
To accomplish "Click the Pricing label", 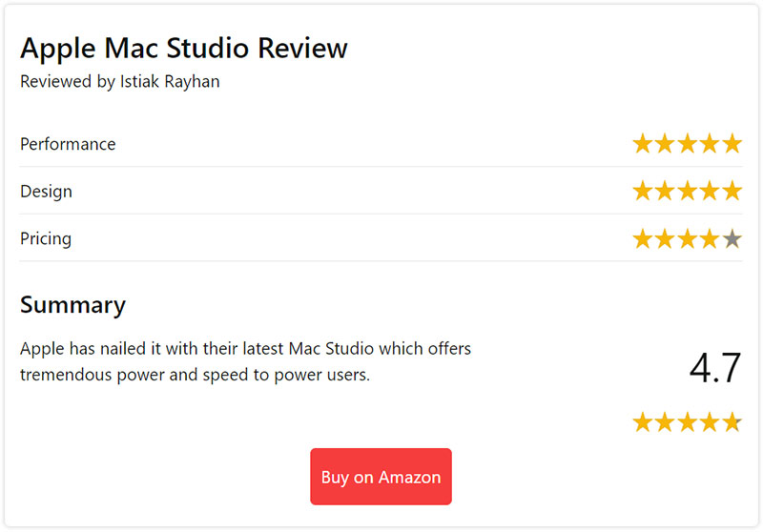I will point(46,238).
